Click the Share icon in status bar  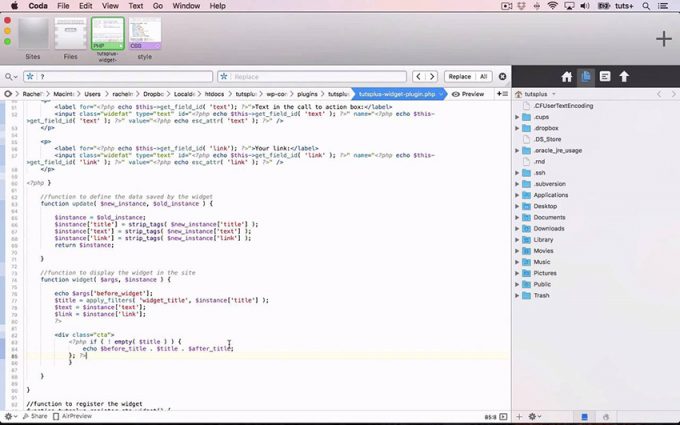click(35, 416)
